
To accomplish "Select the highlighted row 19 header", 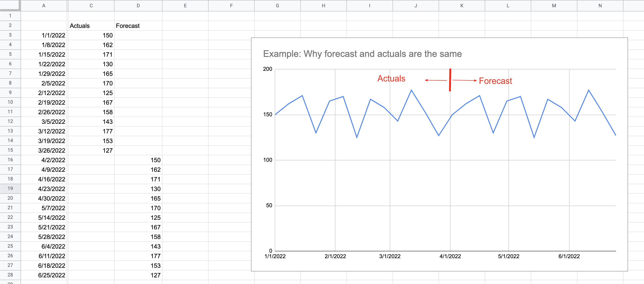I will click(x=10, y=189).
